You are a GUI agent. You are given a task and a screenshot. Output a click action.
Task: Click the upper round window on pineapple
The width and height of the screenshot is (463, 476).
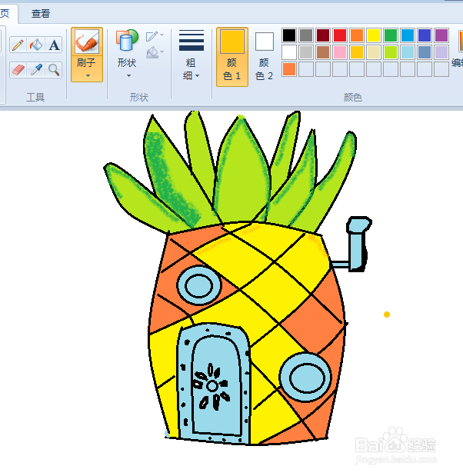tap(199, 285)
